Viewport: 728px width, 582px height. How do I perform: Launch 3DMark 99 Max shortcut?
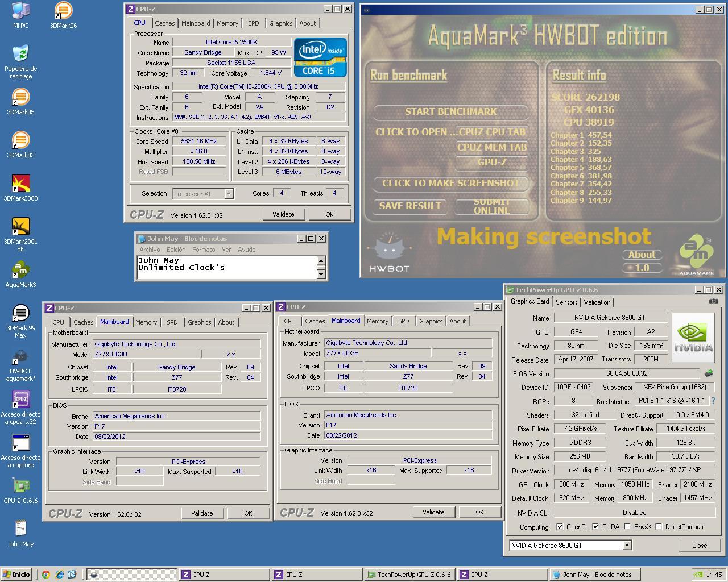(x=20, y=321)
